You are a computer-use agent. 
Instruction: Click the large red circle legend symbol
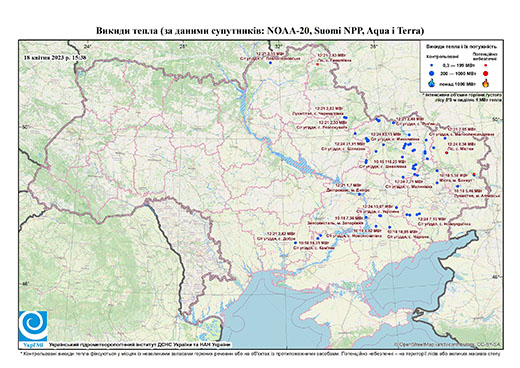485,73
